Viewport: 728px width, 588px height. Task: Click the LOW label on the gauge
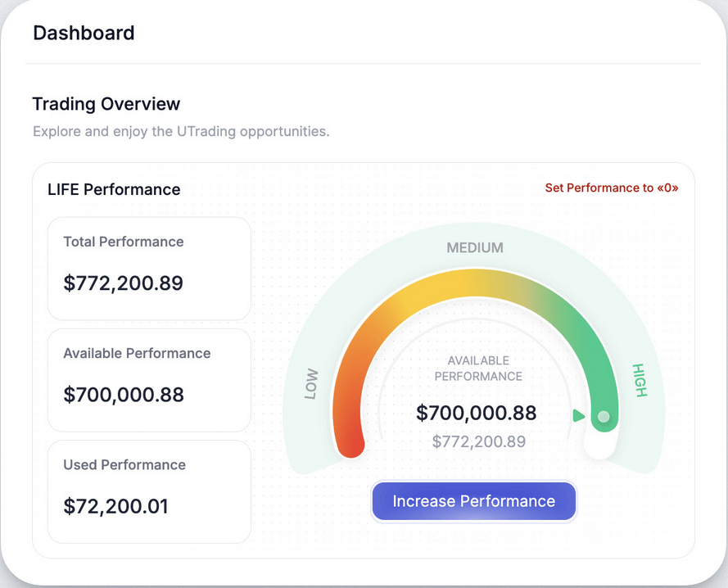click(x=311, y=384)
